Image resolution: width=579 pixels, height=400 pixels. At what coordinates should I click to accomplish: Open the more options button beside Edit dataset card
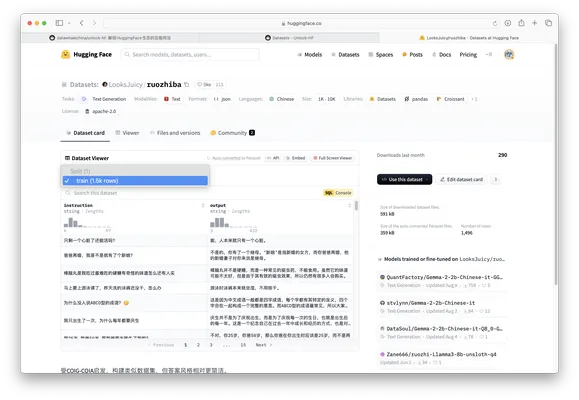click(496, 180)
